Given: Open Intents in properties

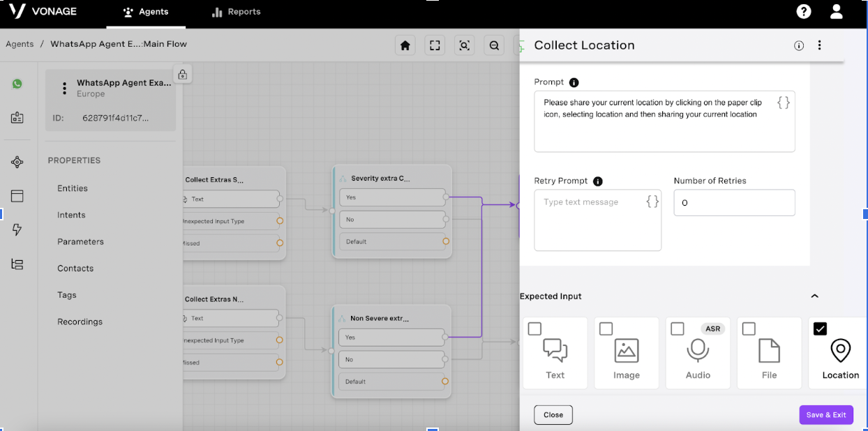Looking at the screenshot, I should pyautogui.click(x=71, y=215).
